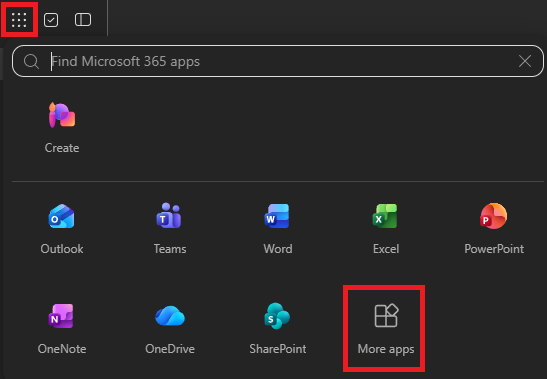The image size is (547, 379).
Task: Open OneDrive
Action: tap(170, 329)
